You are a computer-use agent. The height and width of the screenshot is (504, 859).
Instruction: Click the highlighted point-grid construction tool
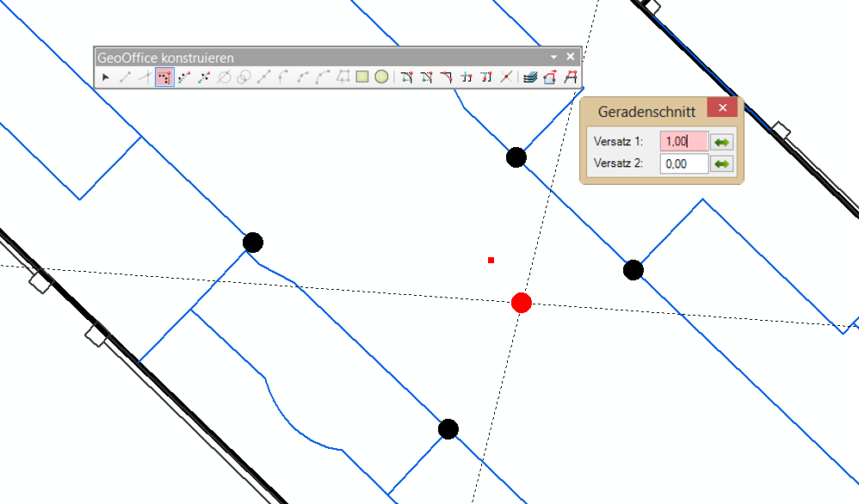pos(164,77)
